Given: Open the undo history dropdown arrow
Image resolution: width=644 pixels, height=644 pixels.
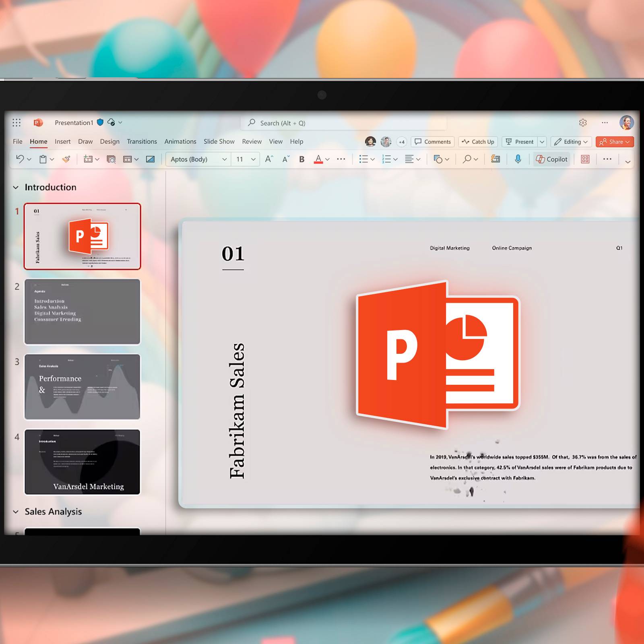Looking at the screenshot, I should pos(29,159).
